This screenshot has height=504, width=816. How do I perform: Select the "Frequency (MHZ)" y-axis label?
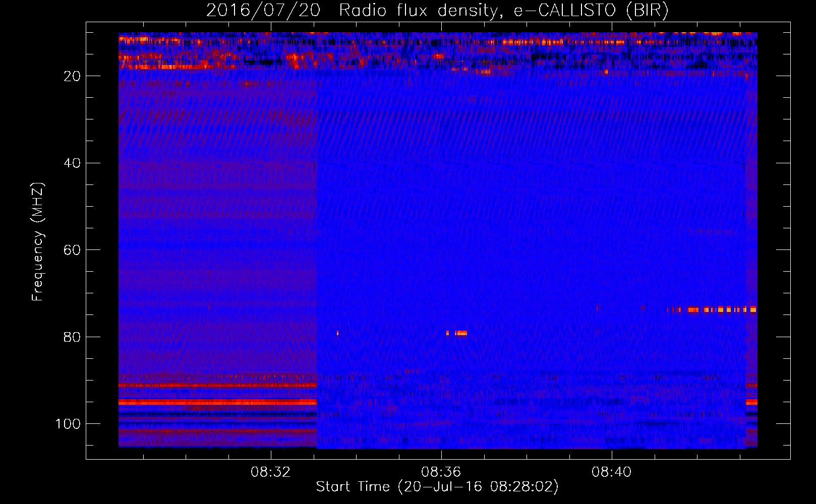[38, 242]
